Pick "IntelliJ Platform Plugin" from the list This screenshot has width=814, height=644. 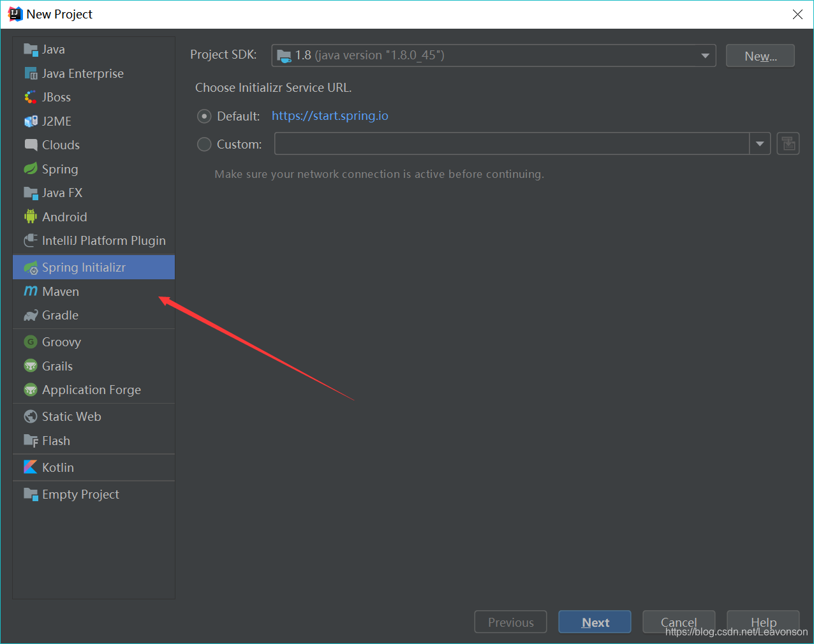tap(94, 240)
